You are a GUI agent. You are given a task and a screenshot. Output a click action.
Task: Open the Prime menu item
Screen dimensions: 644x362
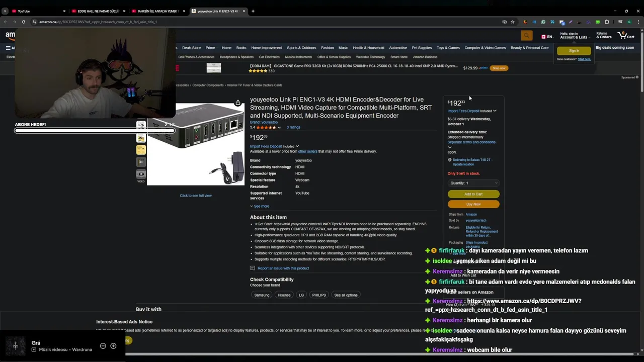pyautogui.click(x=210, y=48)
